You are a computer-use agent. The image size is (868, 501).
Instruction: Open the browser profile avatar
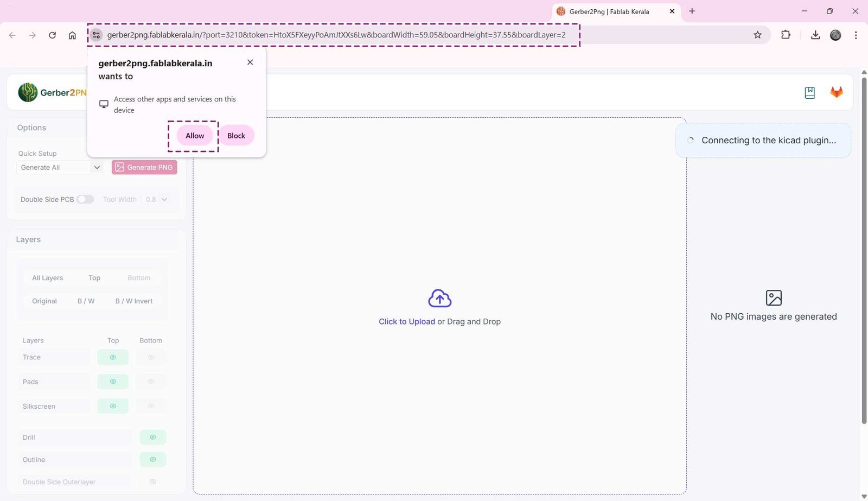click(835, 35)
